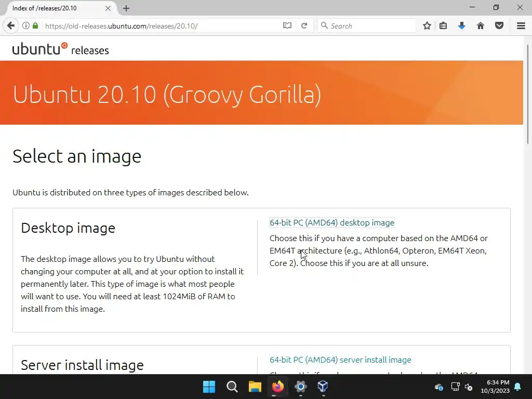Open the bookmarks list icon
This screenshot has width=532, height=399.
click(x=443, y=26)
